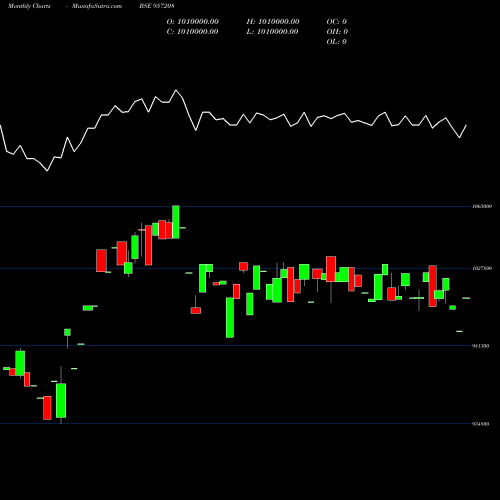Click the third price axis label from top

point(481,346)
